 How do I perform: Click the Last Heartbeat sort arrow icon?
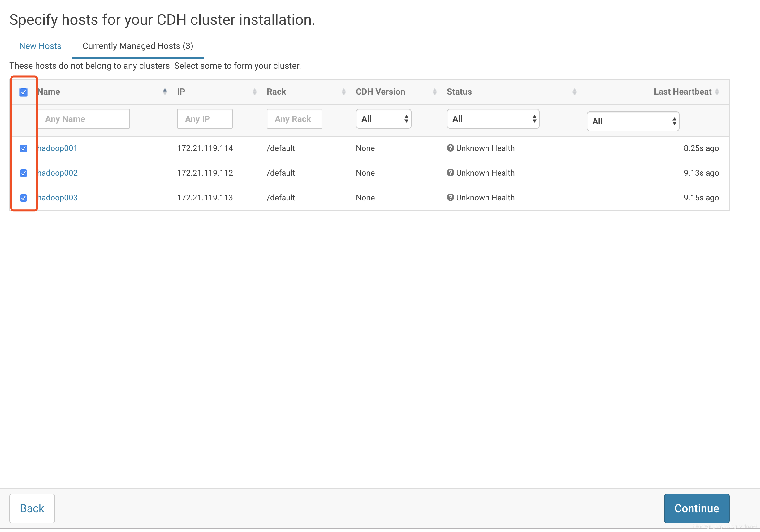(x=717, y=92)
